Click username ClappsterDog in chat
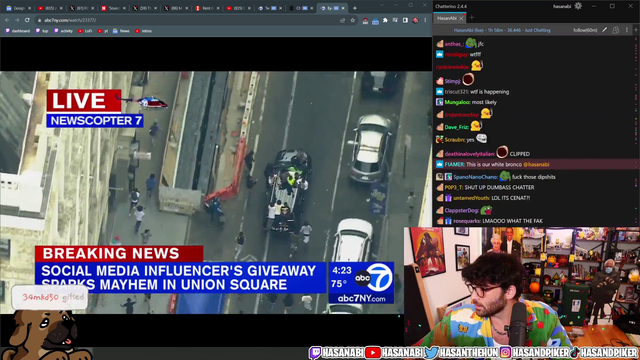This screenshot has width=640, height=360. point(462,211)
